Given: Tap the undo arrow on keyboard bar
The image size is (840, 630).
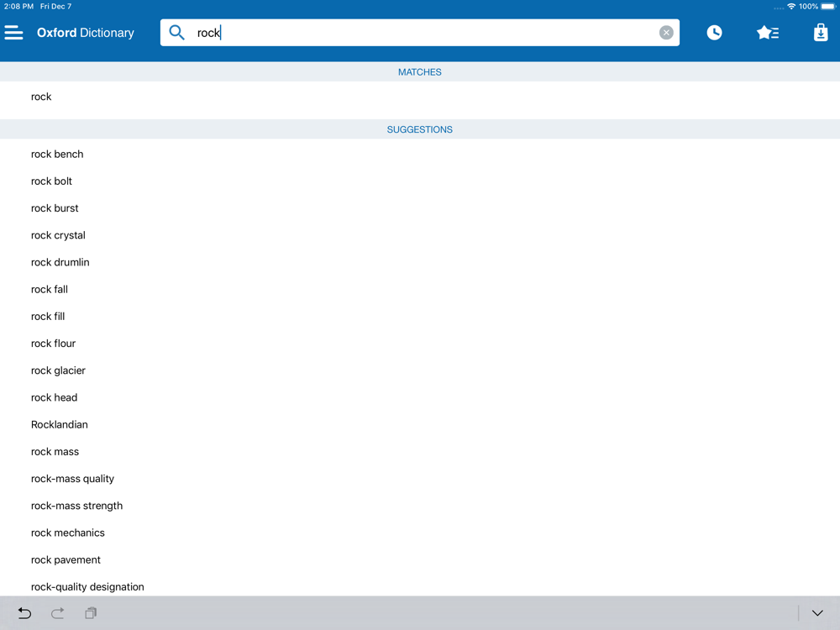Looking at the screenshot, I should point(24,613).
